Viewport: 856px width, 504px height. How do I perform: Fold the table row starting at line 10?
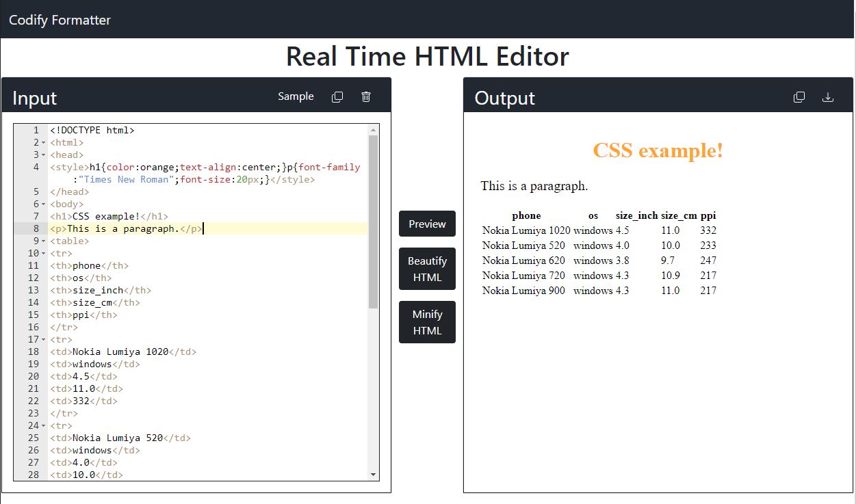point(42,253)
